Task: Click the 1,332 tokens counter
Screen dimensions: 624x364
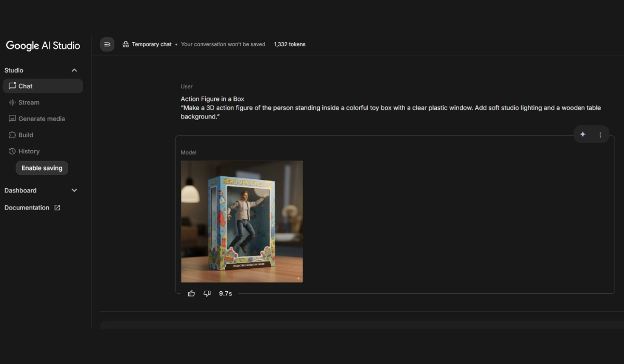Action: coord(290,45)
